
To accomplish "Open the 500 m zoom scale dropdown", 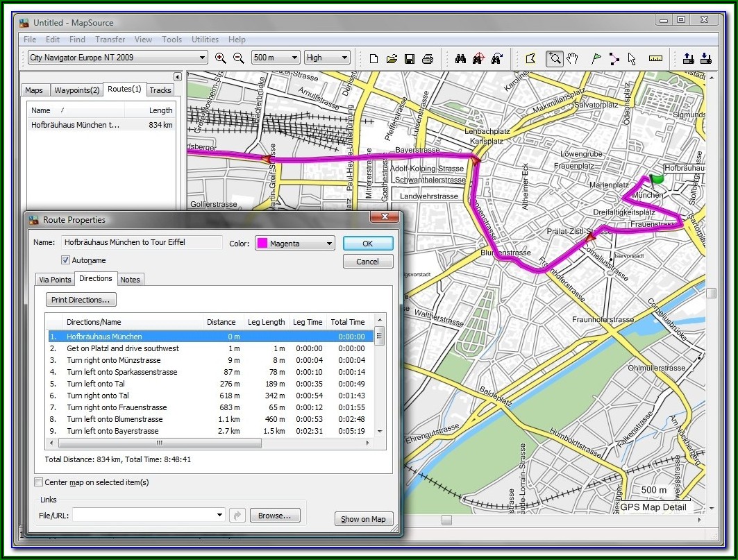I will pyautogui.click(x=294, y=58).
